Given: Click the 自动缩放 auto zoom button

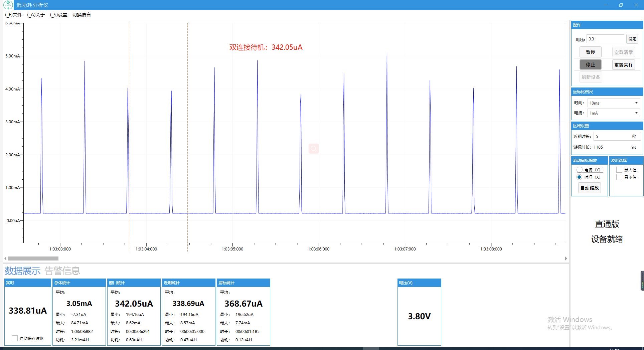Looking at the screenshot, I should click(x=590, y=188).
